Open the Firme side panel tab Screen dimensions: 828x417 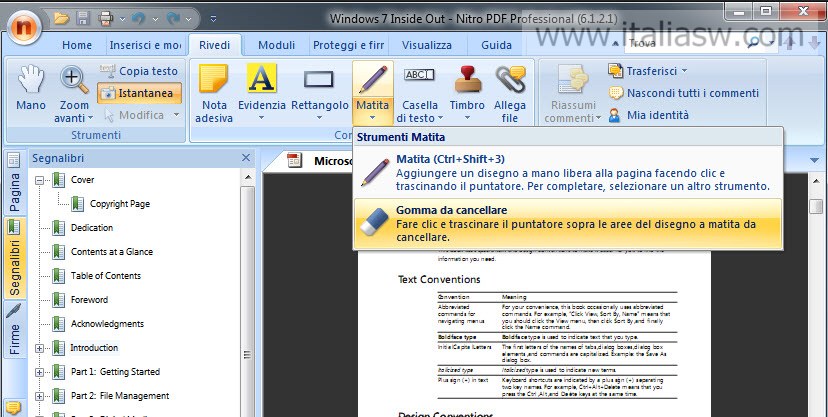(14, 330)
